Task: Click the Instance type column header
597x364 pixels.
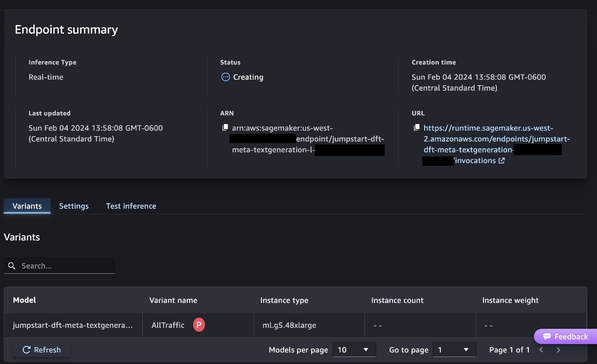Action: click(284, 300)
